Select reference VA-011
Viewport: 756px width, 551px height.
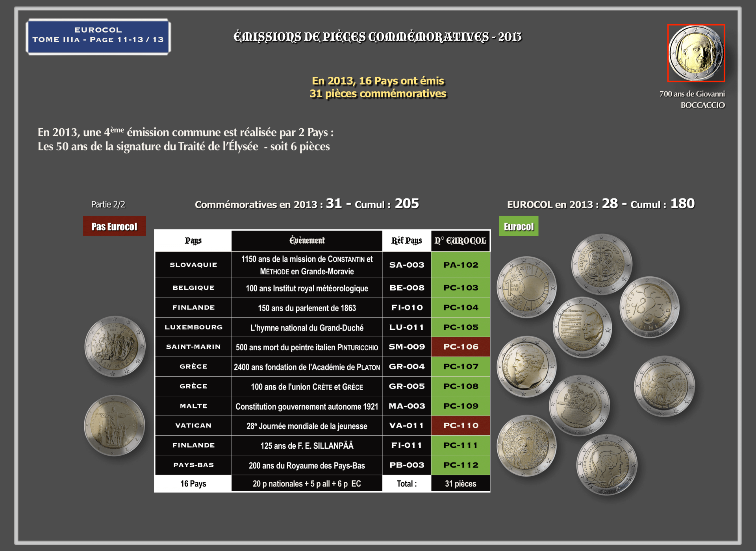(407, 425)
